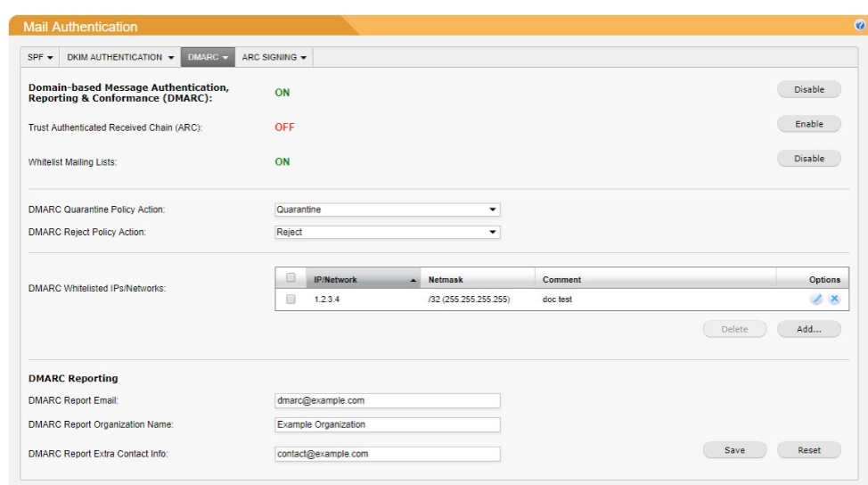The image size is (868, 485).
Task: Edit the 1.2.3.4 whitelist entry
Action: point(816,300)
